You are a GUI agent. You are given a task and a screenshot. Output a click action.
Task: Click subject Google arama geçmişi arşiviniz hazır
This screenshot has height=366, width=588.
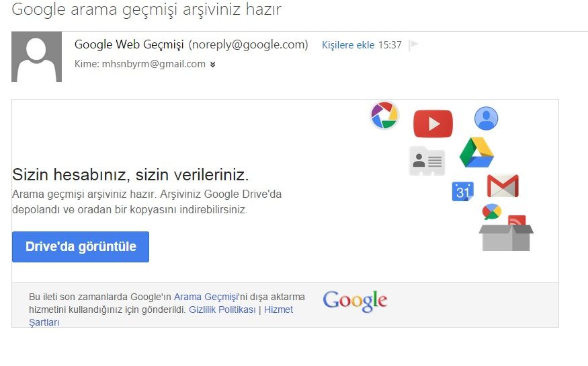[x=146, y=9]
